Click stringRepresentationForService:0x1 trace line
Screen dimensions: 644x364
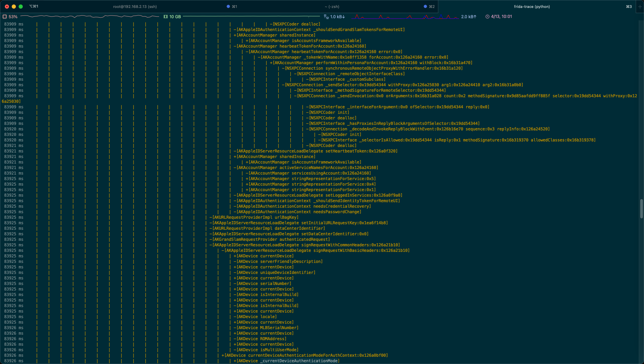[311, 190]
